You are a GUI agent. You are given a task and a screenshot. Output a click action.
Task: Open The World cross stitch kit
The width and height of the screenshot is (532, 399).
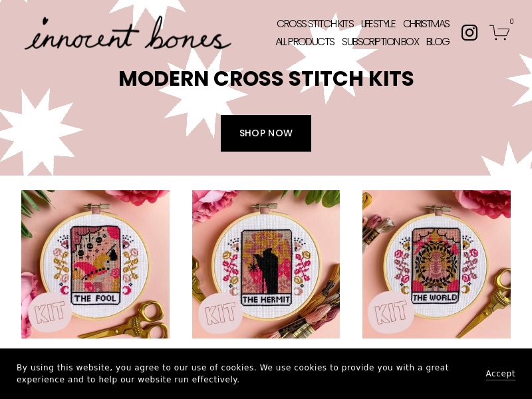[x=436, y=264]
